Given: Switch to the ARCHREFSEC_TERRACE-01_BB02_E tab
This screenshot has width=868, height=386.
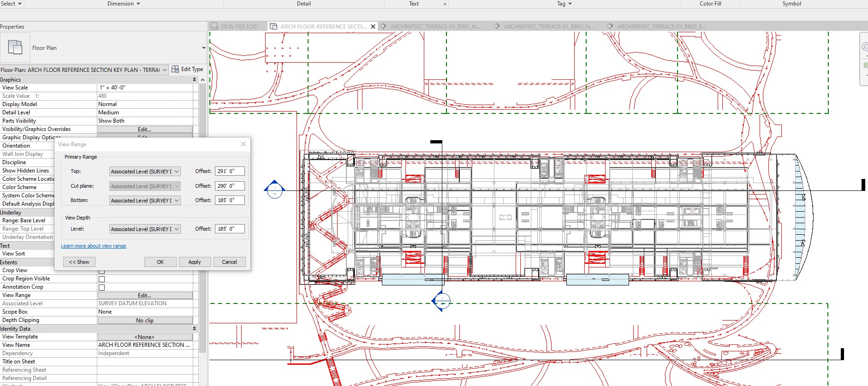Looking at the screenshot, I should (x=661, y=26).
